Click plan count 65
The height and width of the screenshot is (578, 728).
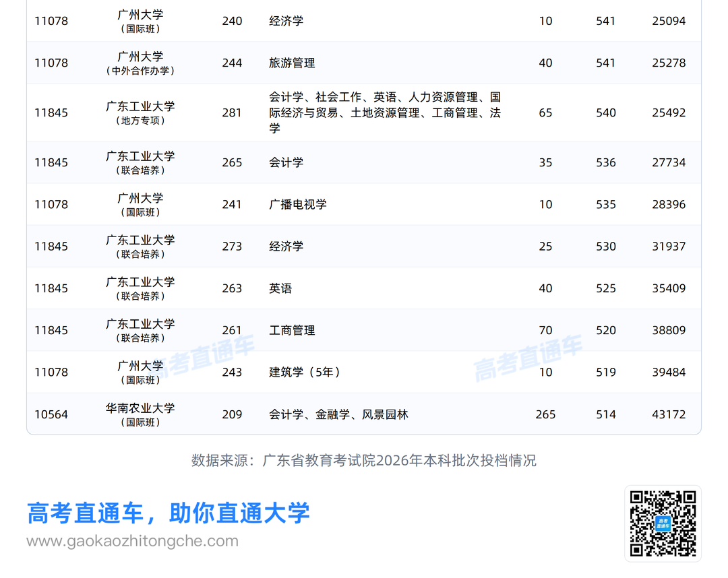pos(545,113)
